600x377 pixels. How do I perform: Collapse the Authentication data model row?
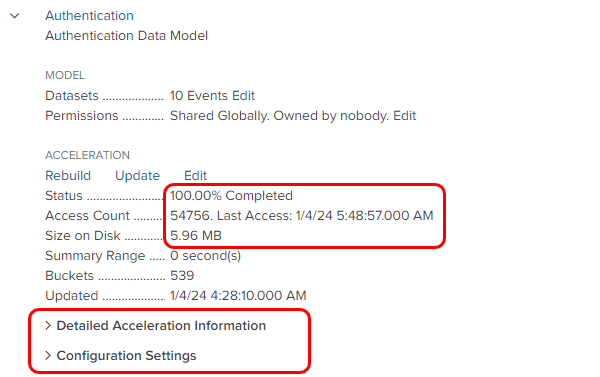15,16
